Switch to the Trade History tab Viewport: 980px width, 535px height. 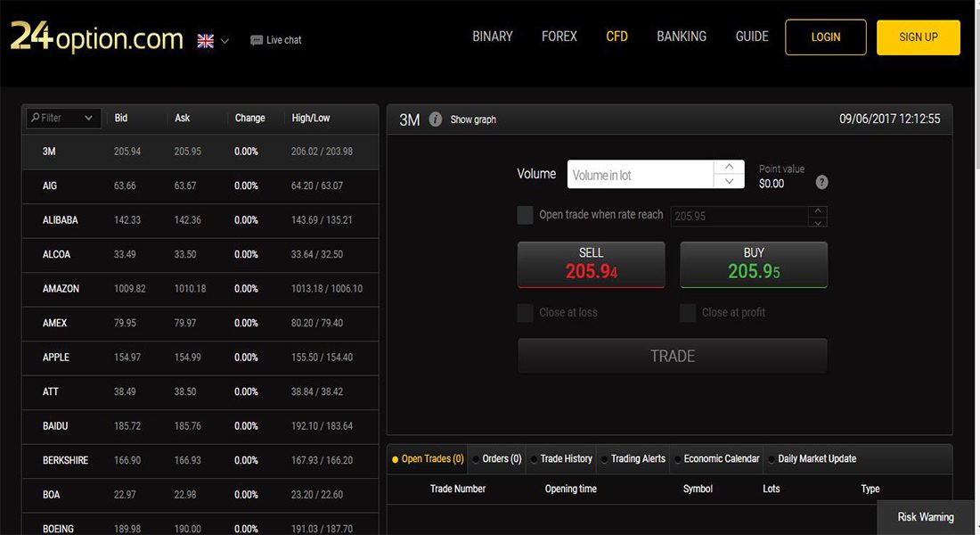(x=562, y=458)
